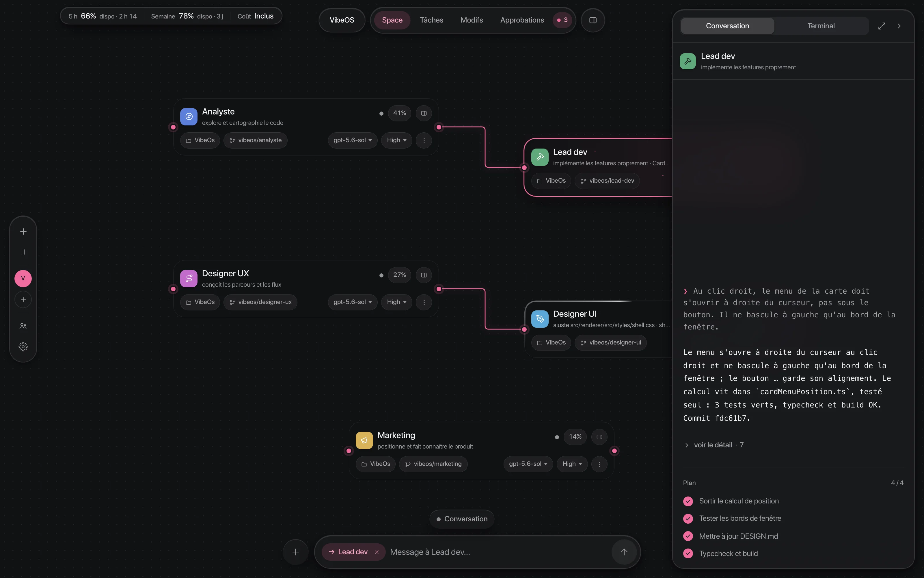Expand conversation panel to full size

tap(882, 26)
